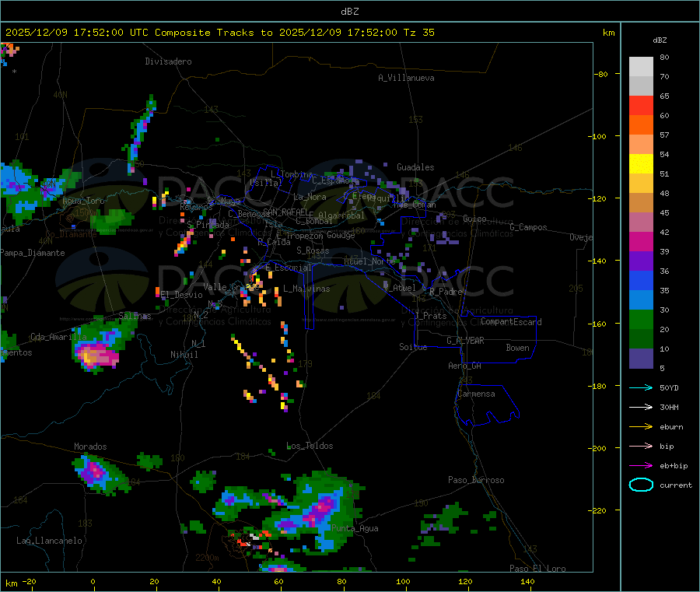Click the Paso_Barroso place label
This screenshot has width=700, height=592.
point(476,480)
